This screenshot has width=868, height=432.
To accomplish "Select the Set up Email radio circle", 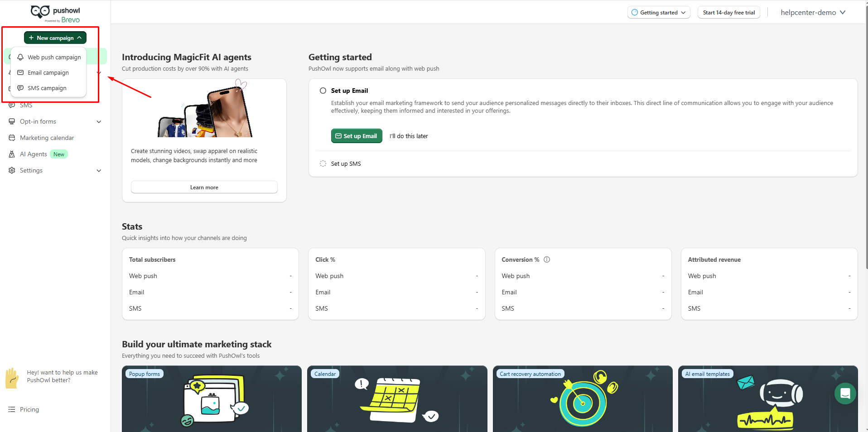I will 323,91.
